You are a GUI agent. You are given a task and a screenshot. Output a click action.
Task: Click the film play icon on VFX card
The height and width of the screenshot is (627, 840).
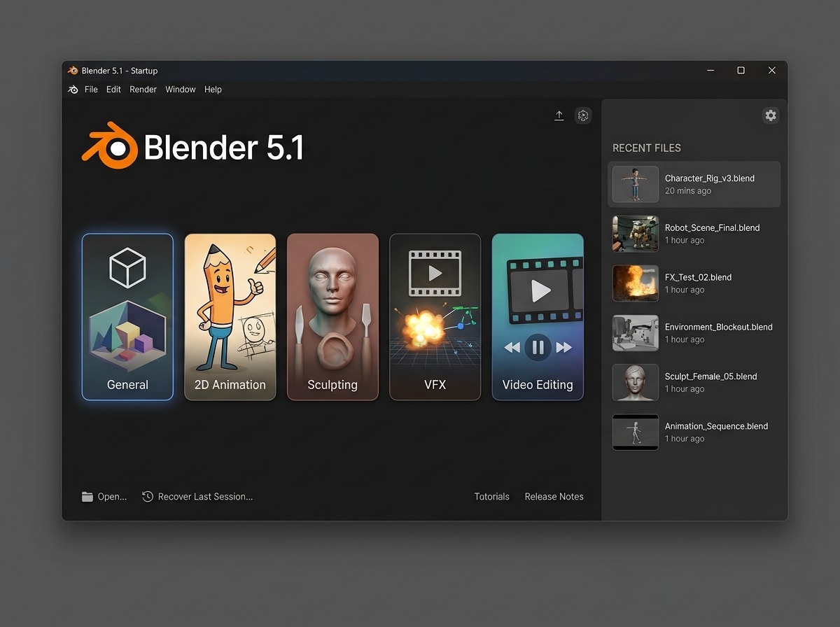[435, 273]
